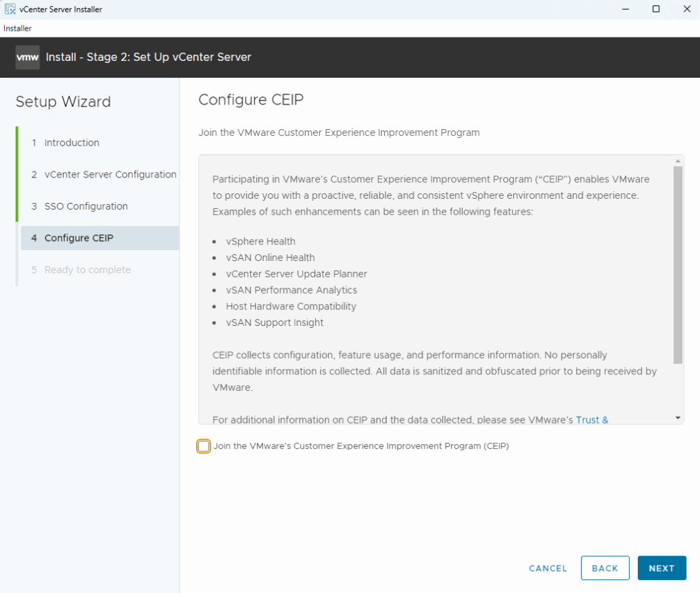700x593 pixels.
Task: Open the Trust & Assurance link
Action: pyautogui.click(x=592, y=420)
